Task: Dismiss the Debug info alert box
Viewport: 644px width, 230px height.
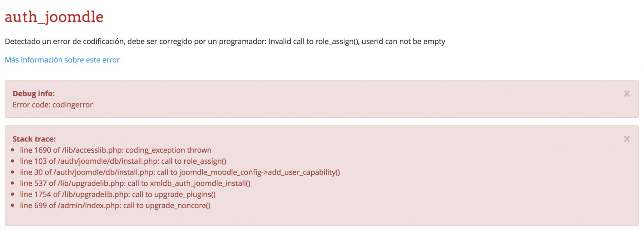Action: pos(626,94)
